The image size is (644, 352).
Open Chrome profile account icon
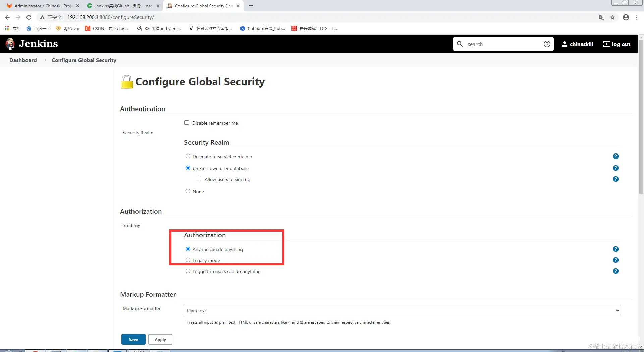(626, 17)
